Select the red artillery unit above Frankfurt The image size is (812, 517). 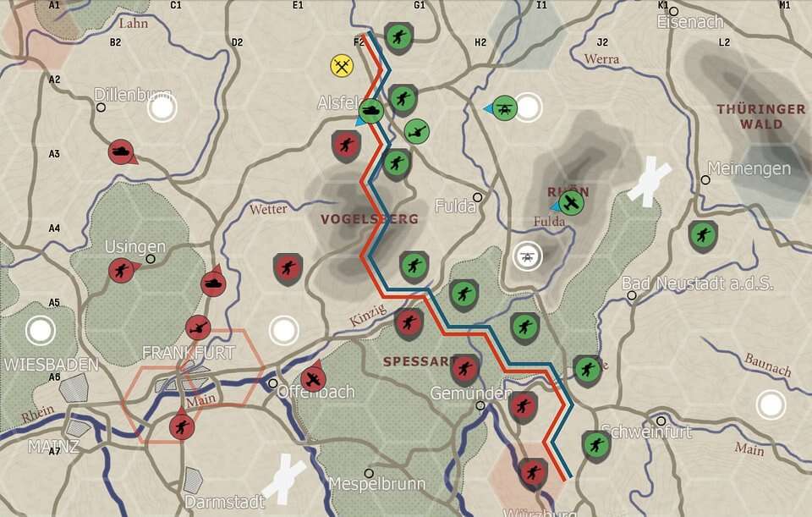[199, 326]
